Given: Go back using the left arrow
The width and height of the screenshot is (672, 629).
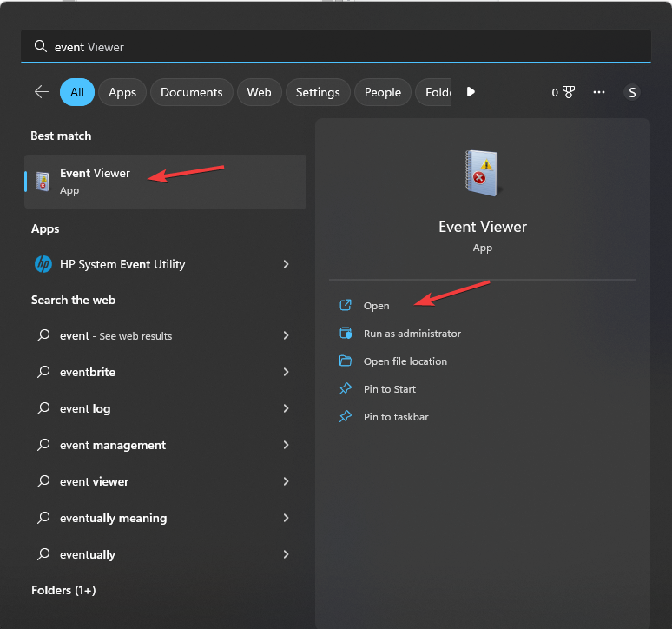Looking at the screenshot, I should tap(42, 92).
